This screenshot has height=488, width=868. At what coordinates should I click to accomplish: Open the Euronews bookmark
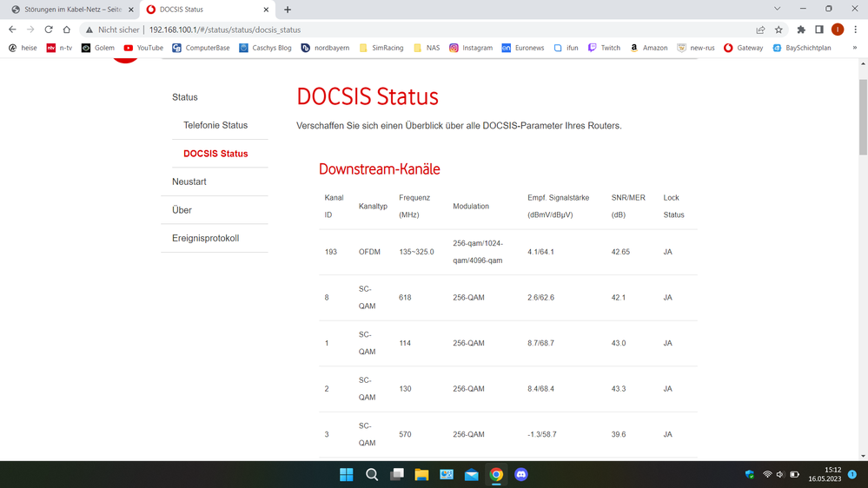pos(522,48)
